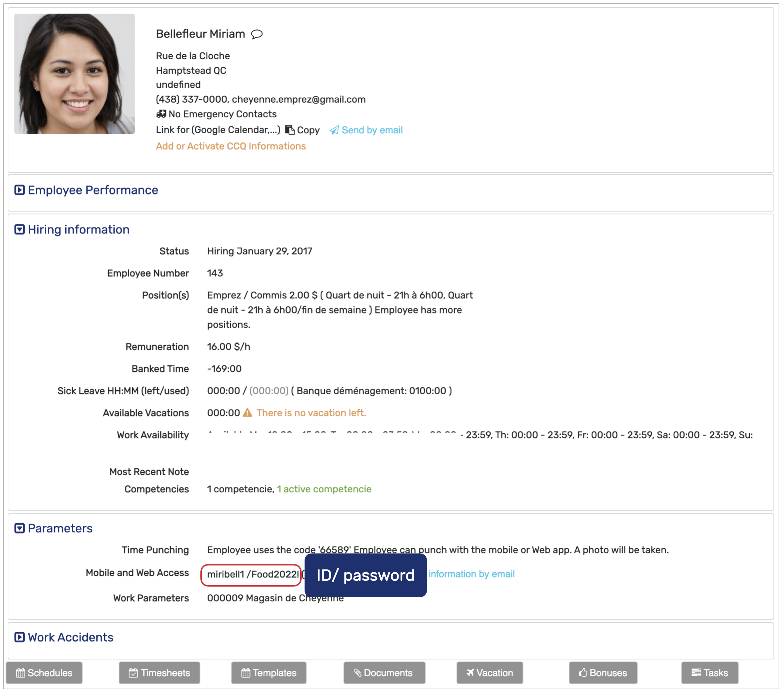Open the Documents paperclip button

pyautogui.click(x=384, y=673)
